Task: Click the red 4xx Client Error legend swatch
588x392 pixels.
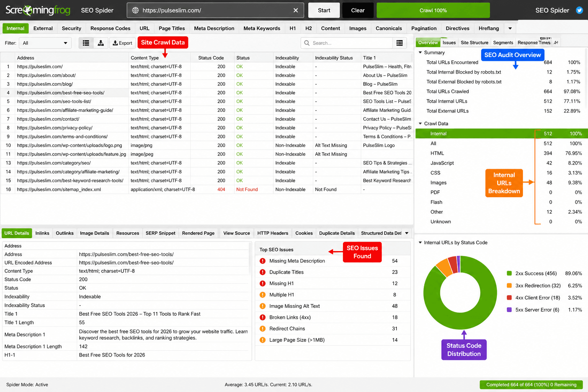Action: pyautogui.click(x=509, y=298)
